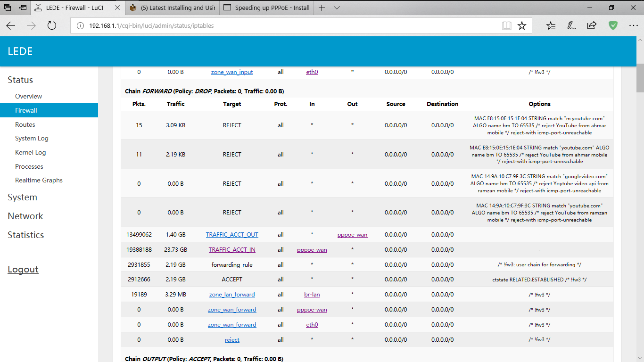644x362 pixels.
Task: Click the LEDE header title
Action: tap(20, 51)
